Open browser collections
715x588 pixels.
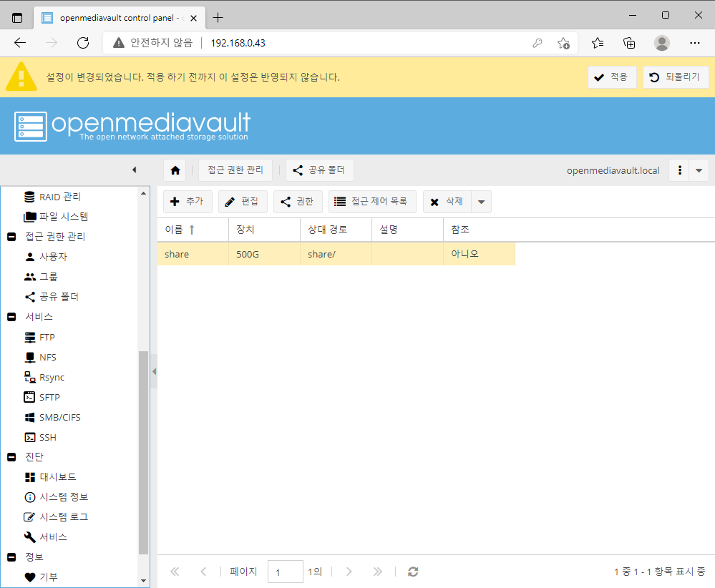[x=629, y=44]
